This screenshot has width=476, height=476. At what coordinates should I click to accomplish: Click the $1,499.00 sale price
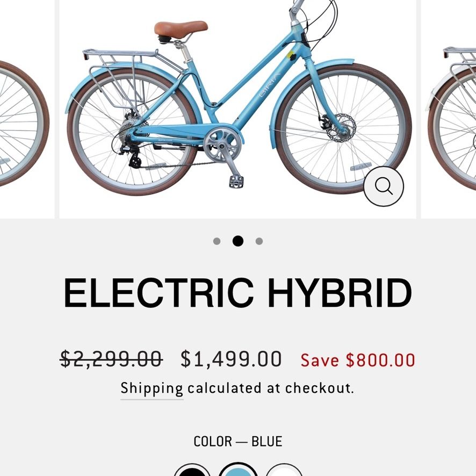click(231, 359)
